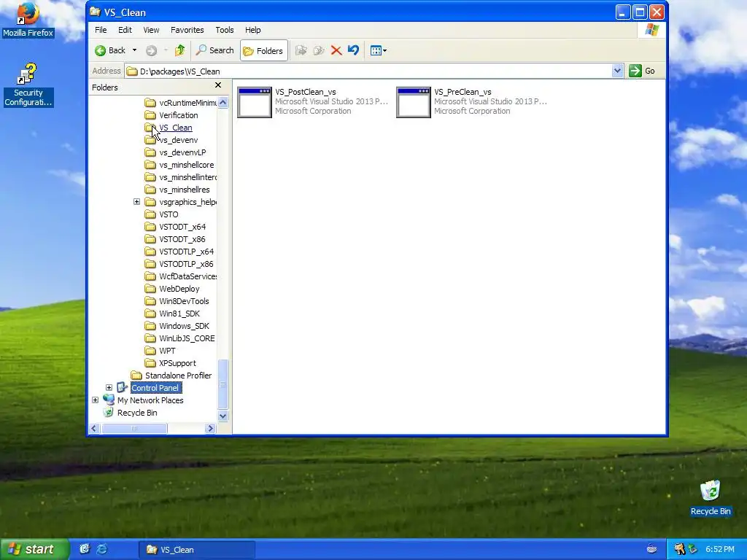The height and width of the screenshot is (560, 747).
Task: Open the Back history dropdown arrow
Action: pos(134,50)
